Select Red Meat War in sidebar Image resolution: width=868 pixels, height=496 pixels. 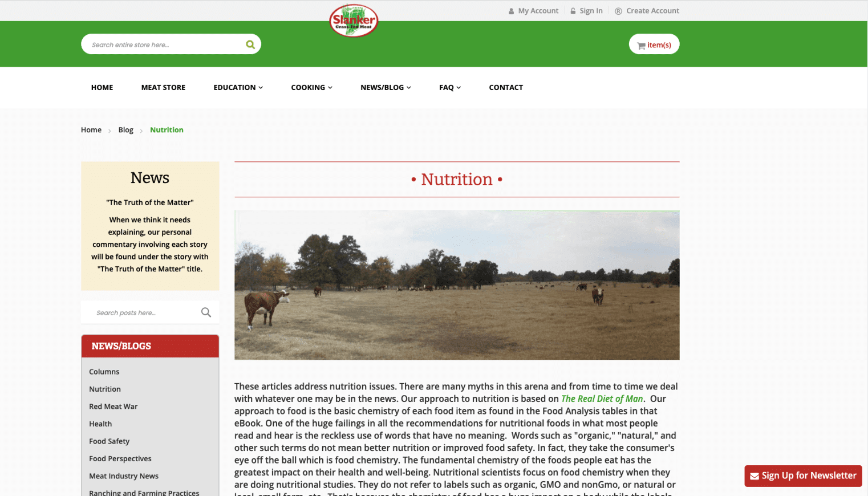point(113,406)
